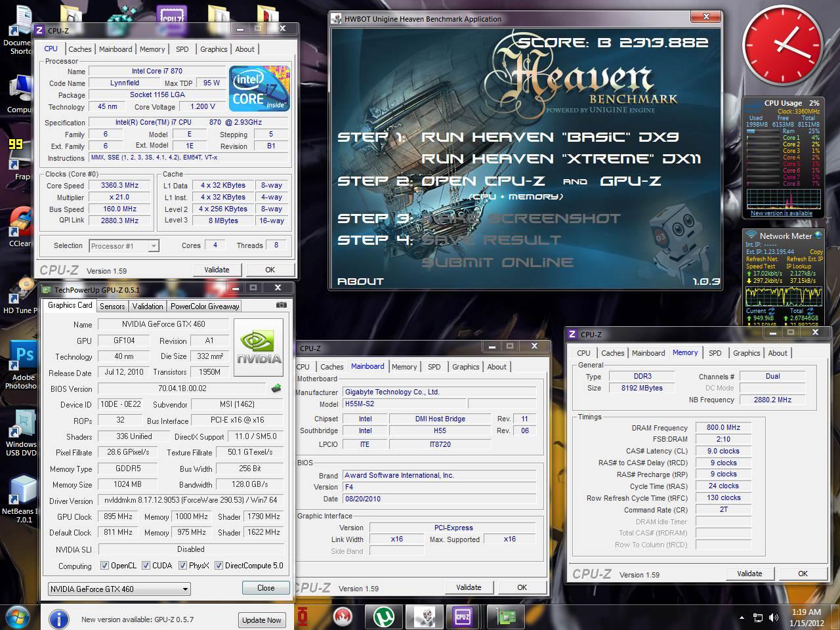This screenshot has height=630, width=840.
Task: Open the Sensors tab in GPU-Z
Action: [x=112, y=306]
